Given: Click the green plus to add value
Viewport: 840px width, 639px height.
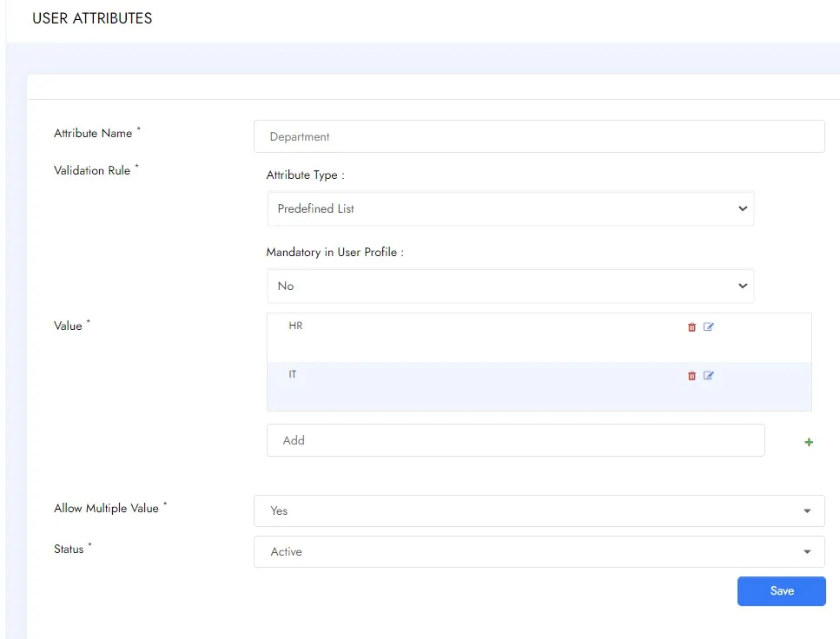Looking at the screenshot, I should pyautogui.click(x=809, y=442).
